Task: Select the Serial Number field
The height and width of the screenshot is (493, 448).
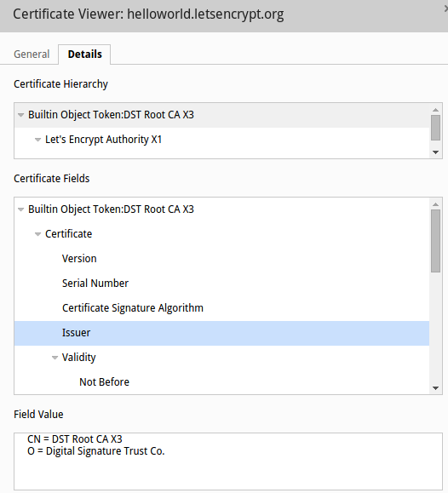Action: [x=221, y=284]
